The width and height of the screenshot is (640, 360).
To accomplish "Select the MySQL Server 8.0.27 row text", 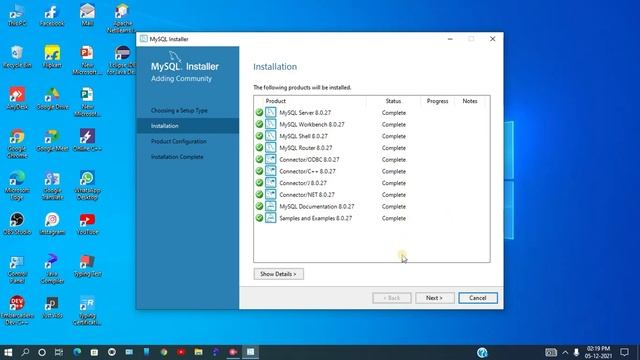I will [x=305, y=113].
